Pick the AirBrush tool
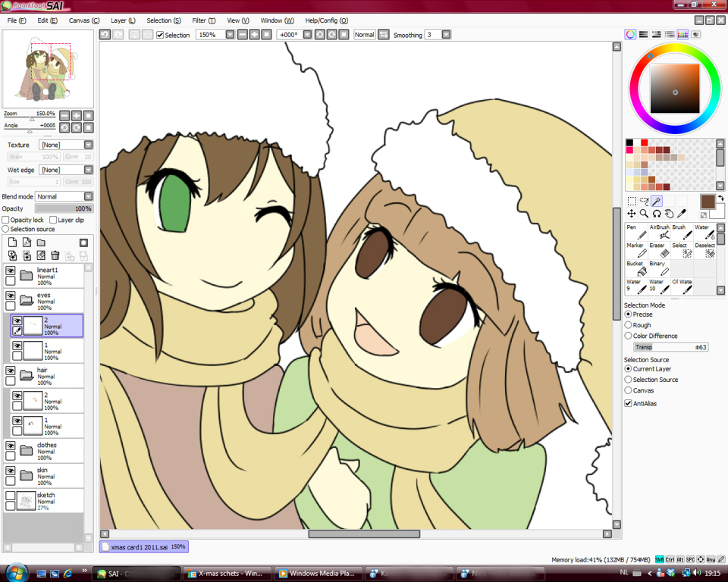 (x=658, y=232)
